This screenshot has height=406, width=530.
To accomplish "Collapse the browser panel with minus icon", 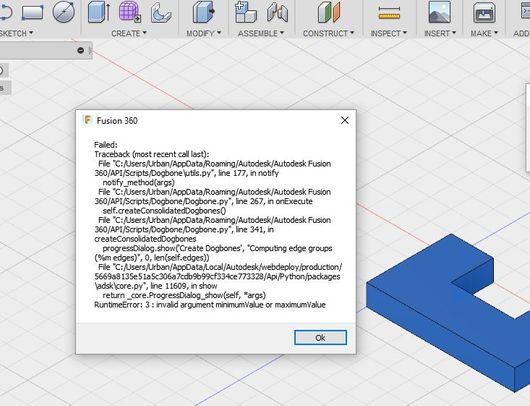I will click(x=80, y=50).
